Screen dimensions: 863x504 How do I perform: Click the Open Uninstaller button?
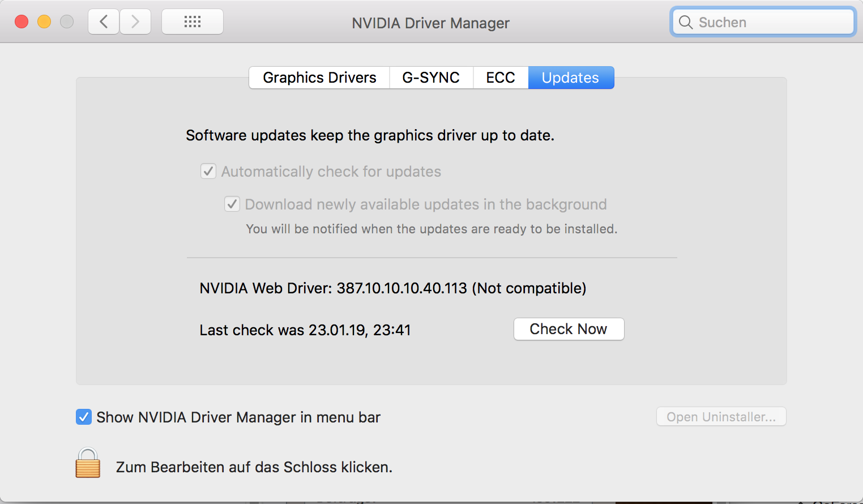721,417
